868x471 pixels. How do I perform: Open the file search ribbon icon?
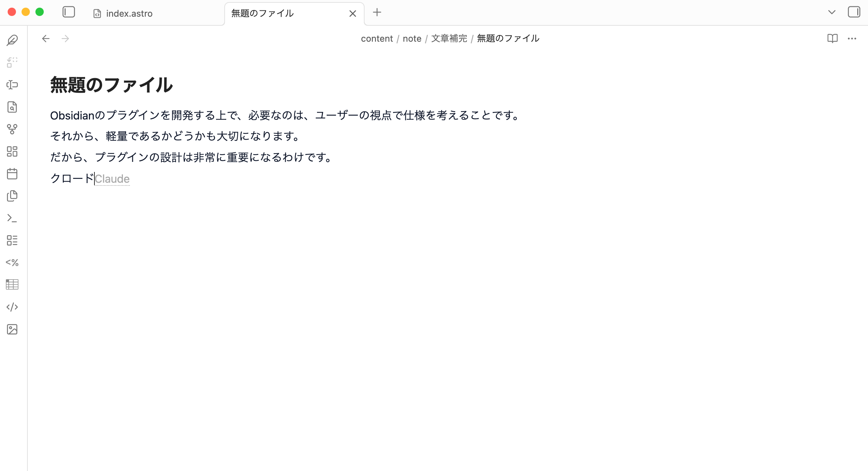[12, 107]
